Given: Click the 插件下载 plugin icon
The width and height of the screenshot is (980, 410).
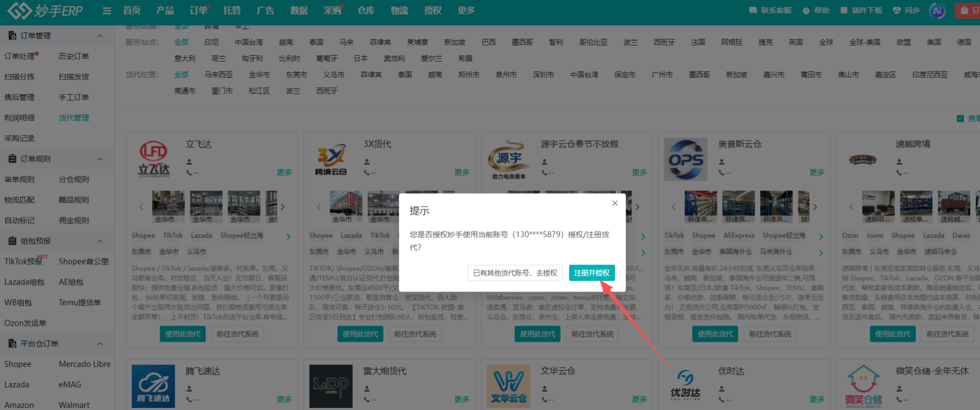Looking at the screenshot, I should coord(844,10).
